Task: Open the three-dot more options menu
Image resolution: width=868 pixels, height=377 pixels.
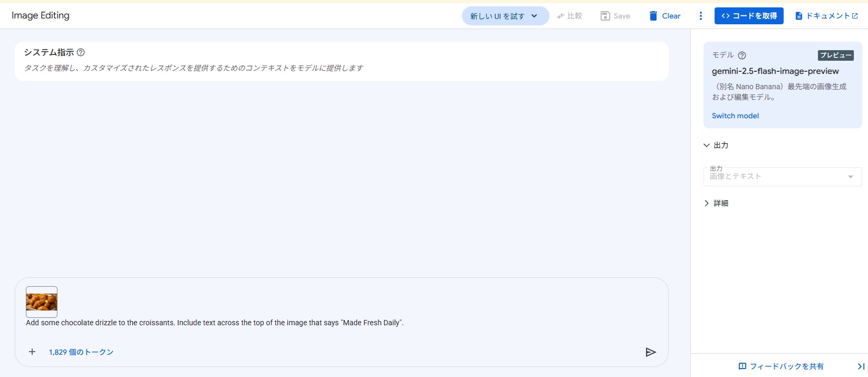Action: [x=700, y=16]
